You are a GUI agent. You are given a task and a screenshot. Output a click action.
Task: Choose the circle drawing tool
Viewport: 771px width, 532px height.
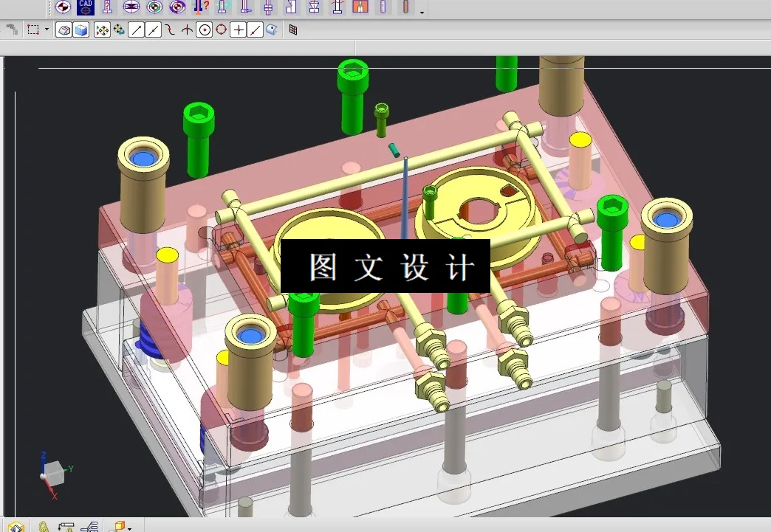coord(203,30)
